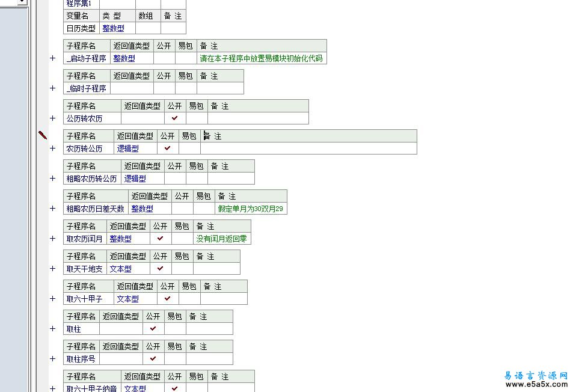Select the 公历转农历 name cell
Viewport: 573px width, 392px height.
(x=92, y=118)
